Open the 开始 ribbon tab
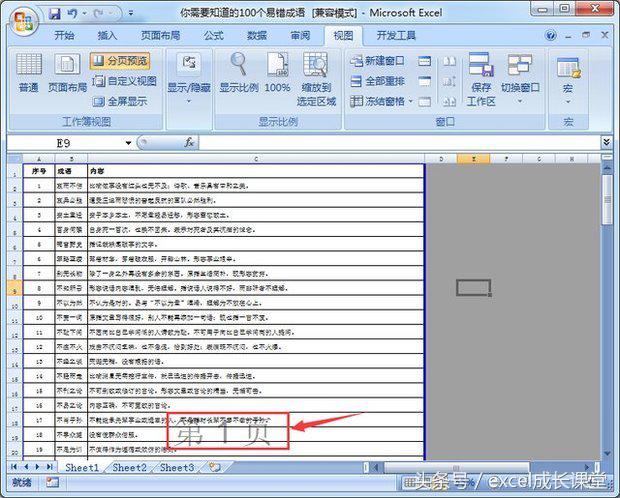 coord(64,36)
